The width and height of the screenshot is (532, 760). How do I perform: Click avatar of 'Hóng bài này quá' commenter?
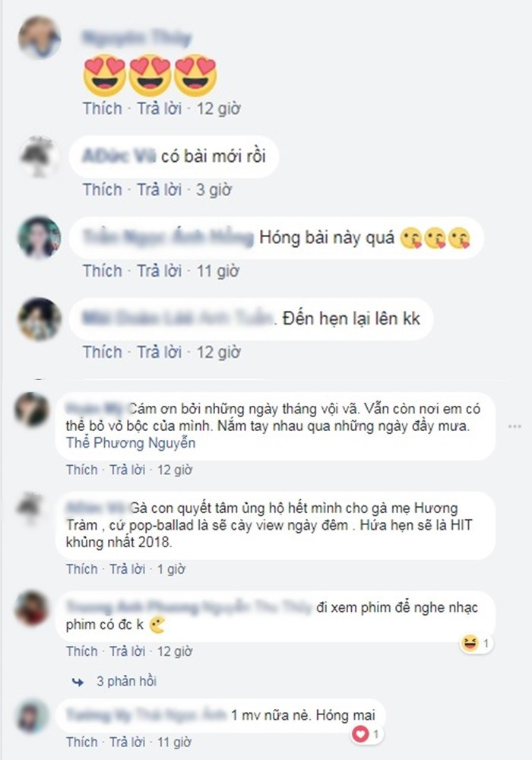tap(40, 237)
